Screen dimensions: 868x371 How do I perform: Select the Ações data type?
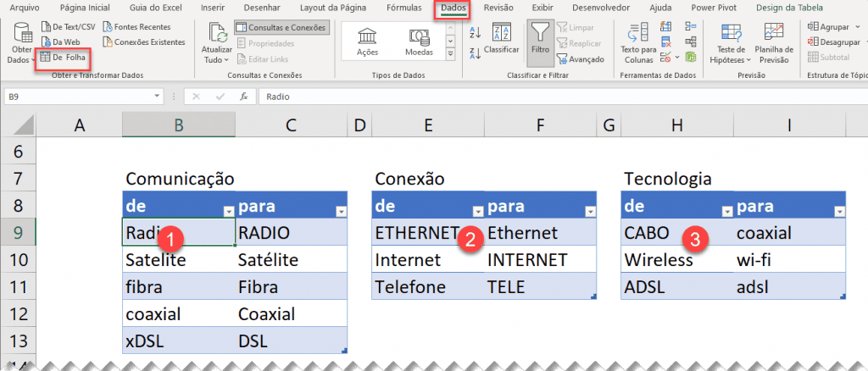pyautogui.click(x=367, y=42)
